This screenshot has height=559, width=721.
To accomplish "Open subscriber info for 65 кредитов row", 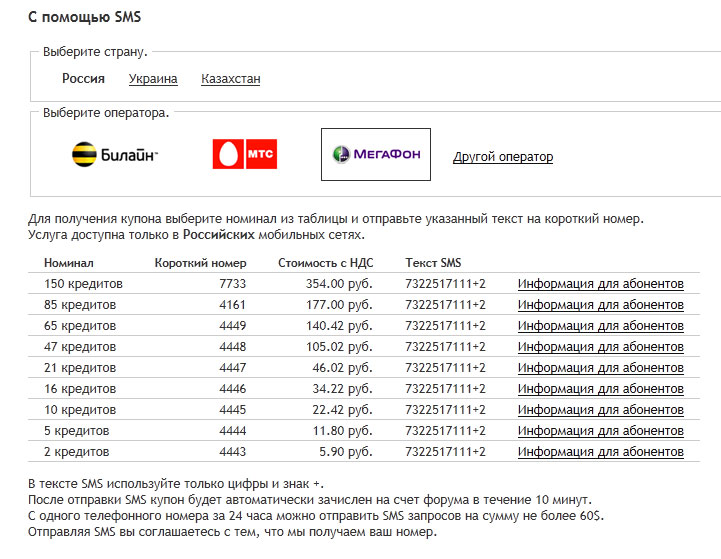I will pos(601,326).
